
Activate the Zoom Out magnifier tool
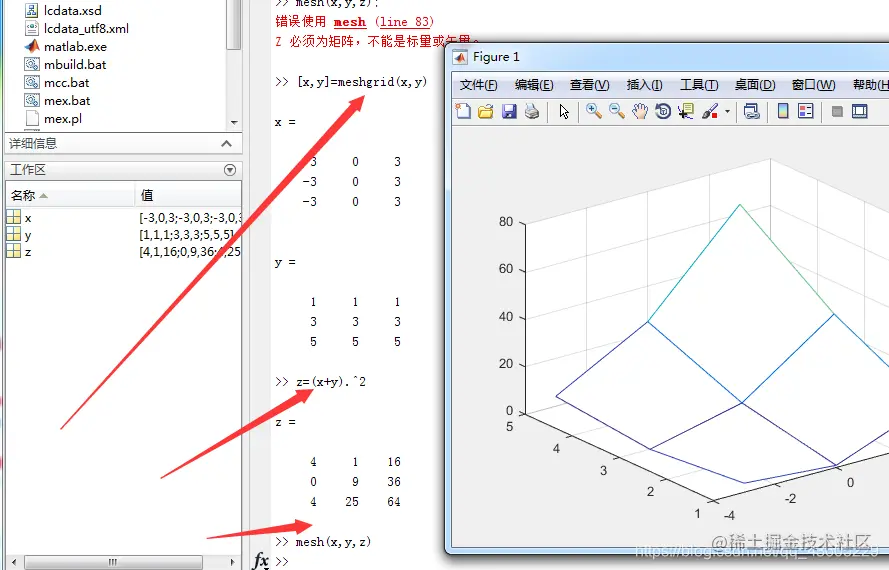(x=617, y=111)
